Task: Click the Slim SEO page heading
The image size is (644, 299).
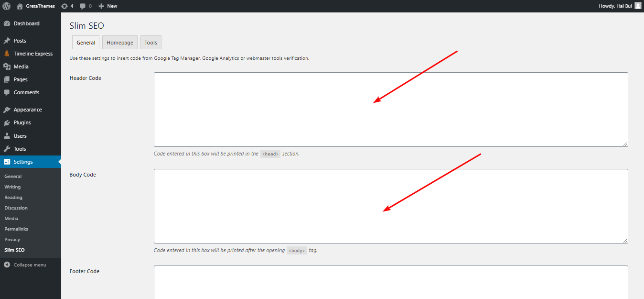Action: 87,26
